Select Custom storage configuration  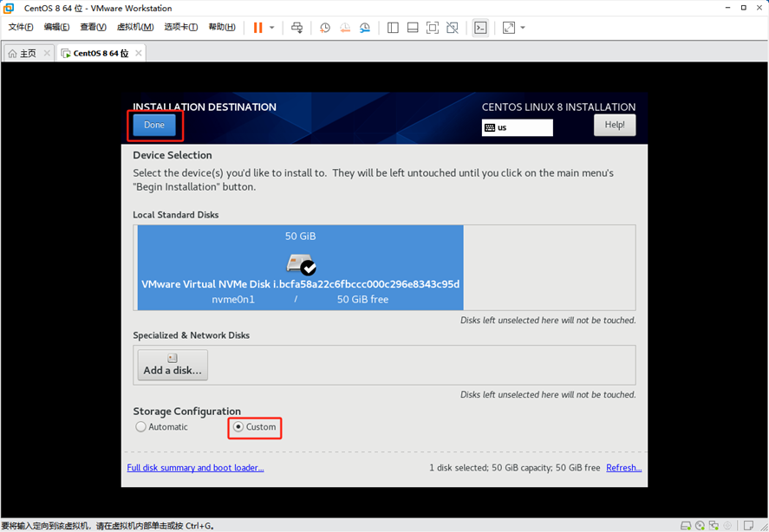[255, 426]
